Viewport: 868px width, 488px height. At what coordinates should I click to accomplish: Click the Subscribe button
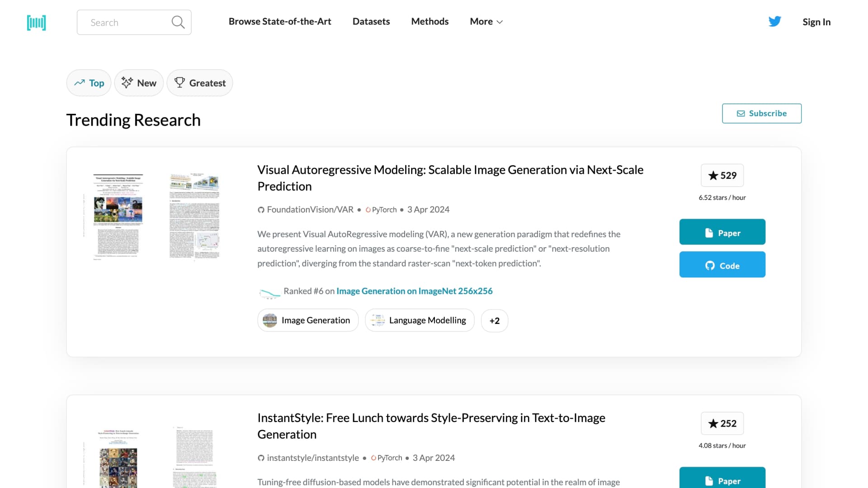click(762, 113)
